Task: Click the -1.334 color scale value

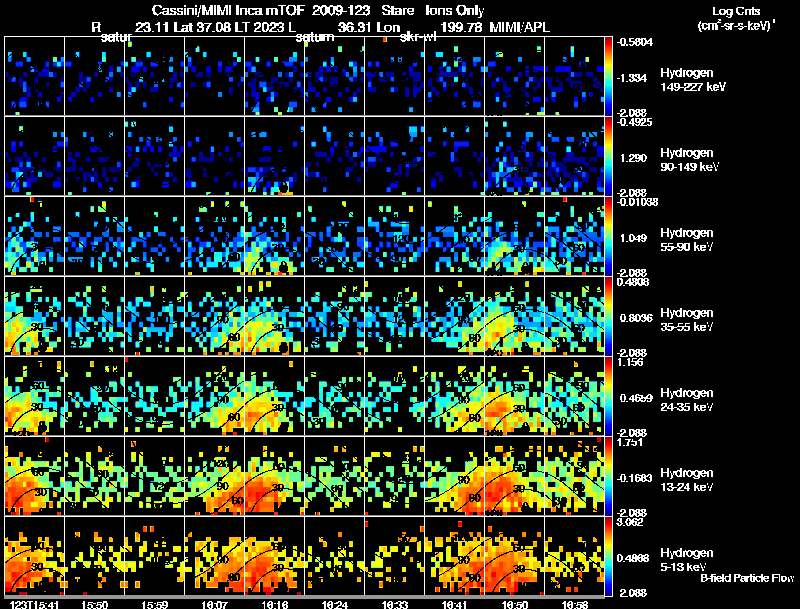Action: [x=633, y=78]
